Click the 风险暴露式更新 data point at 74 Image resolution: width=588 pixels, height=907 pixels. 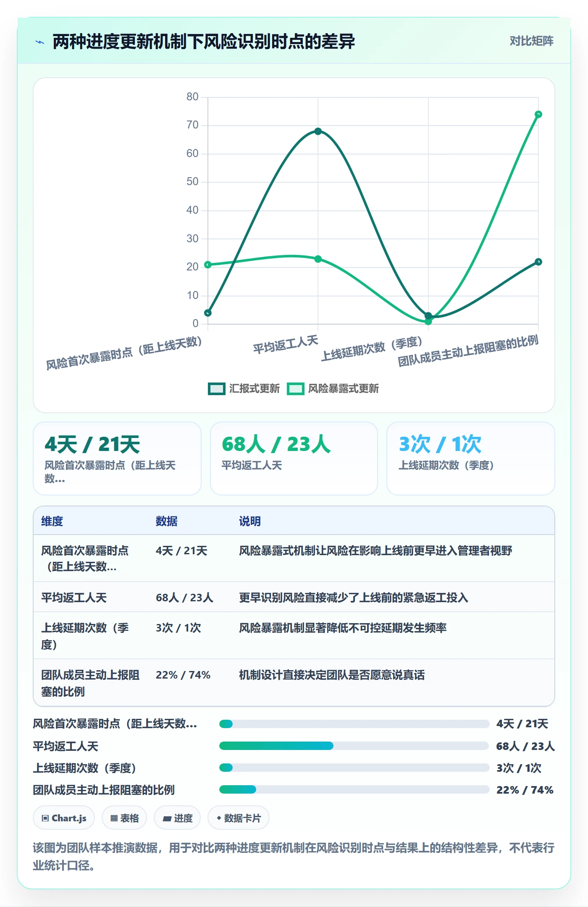tap(538, 114)
